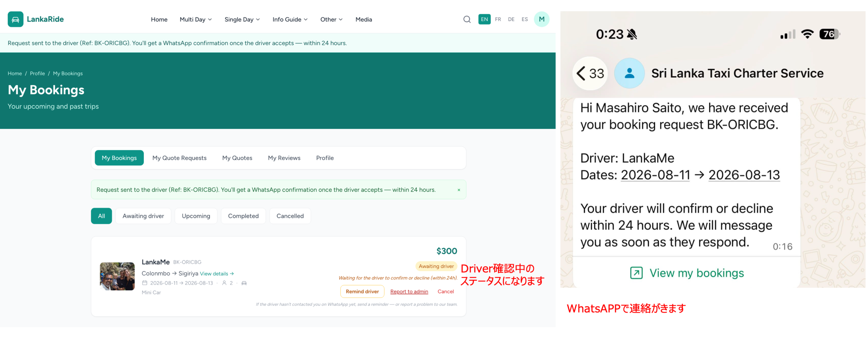Click the BK-ORICBG reference on the card
Image resolution: width=868 pixels, height=342 pixels.
pos(187,262)
